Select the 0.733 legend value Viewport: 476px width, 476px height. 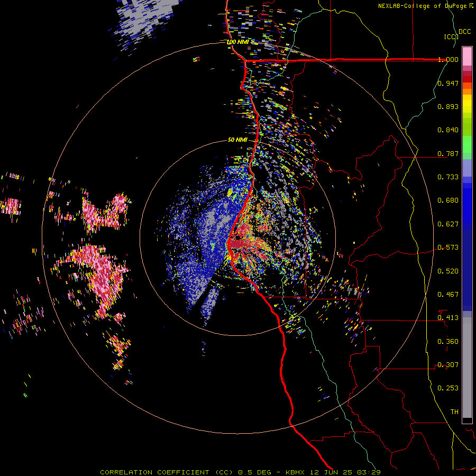(x=448, y=177)
